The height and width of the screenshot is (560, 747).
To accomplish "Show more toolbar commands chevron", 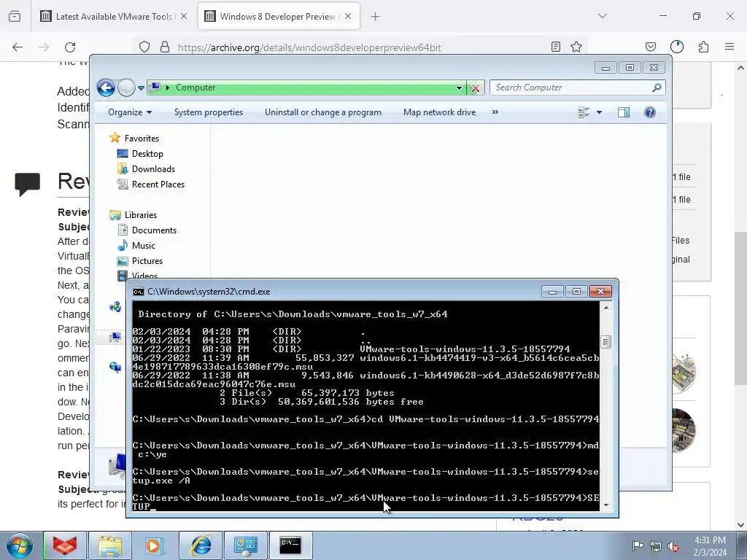I will tap(495, 112).
